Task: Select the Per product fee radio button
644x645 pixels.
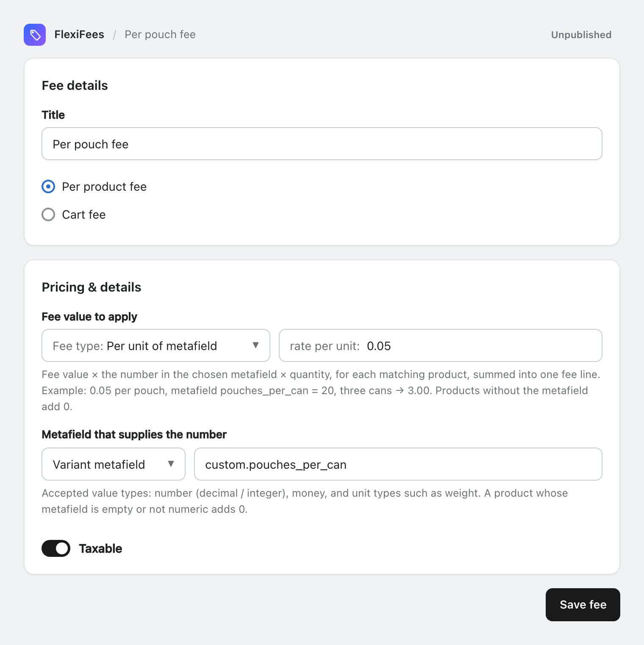Action: 48,186
